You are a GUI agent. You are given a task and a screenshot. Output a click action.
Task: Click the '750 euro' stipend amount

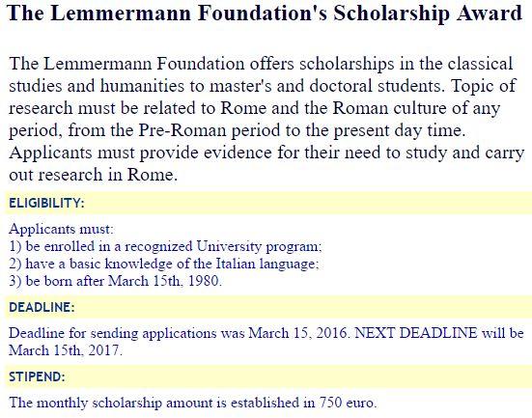pyautogui.click(x=349, y=403)
